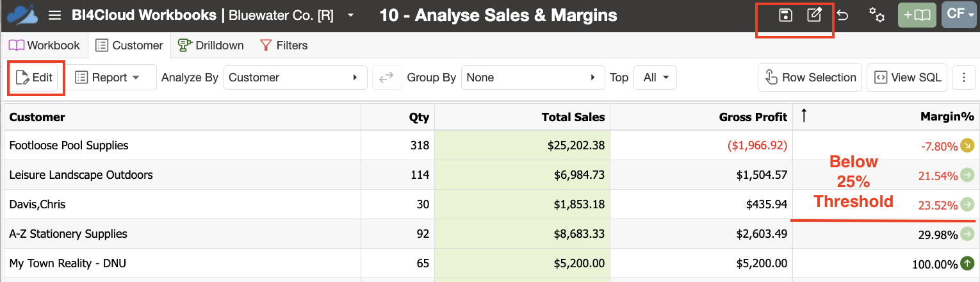This screenshot has height=282, width=980.
Task: Click the swap arrows icon
Action: point(386,78)
